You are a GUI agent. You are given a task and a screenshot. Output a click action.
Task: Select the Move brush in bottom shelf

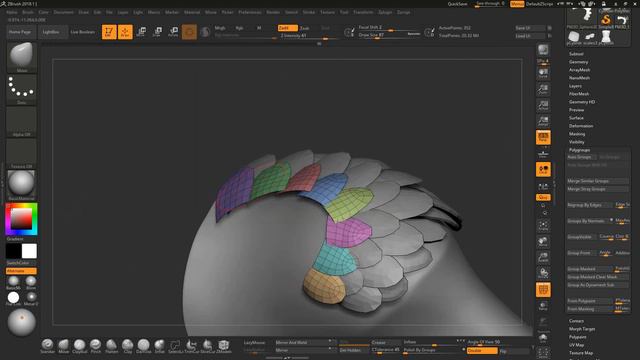(x=64, y=346)
